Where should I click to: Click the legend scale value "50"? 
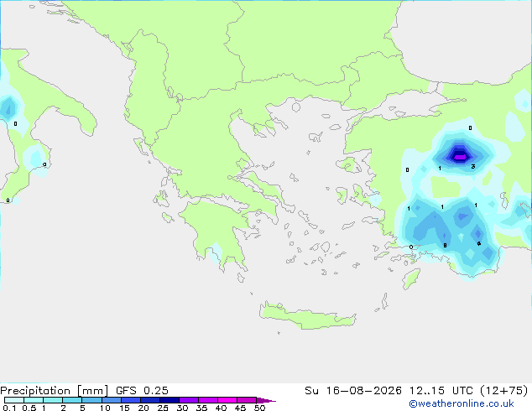(x=259, y=408)
